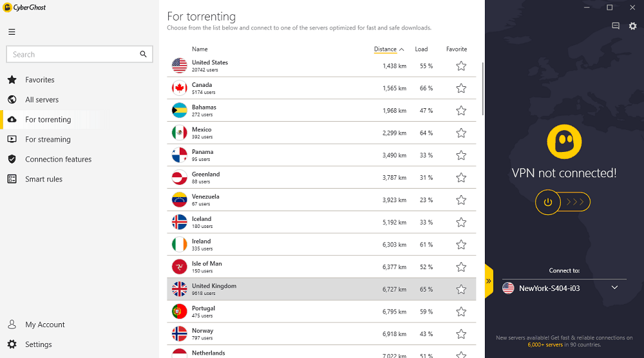Click the My Account person icon
The height and width of the screenshot is (358, 644).
[12, 325]
